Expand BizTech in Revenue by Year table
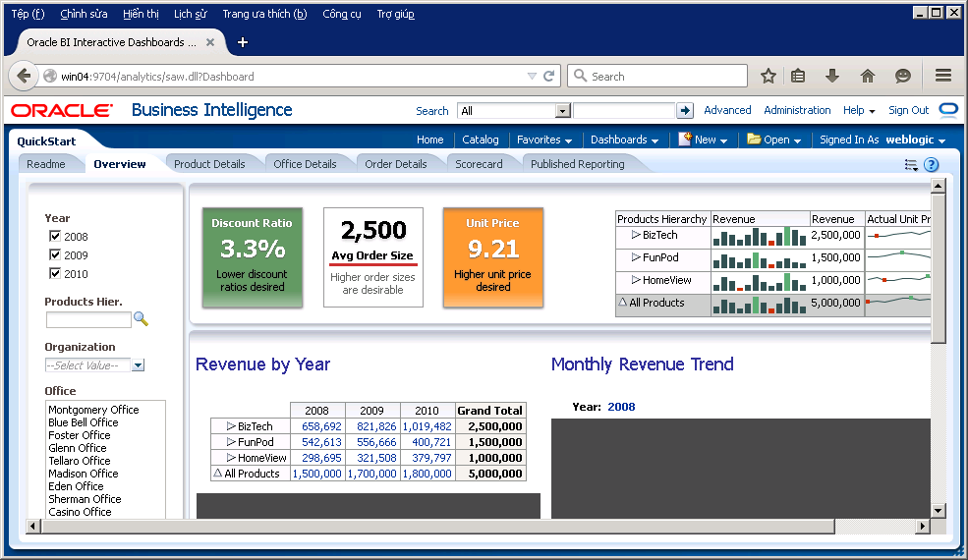Viewport: 968px width, 560px height. (231, 426)
